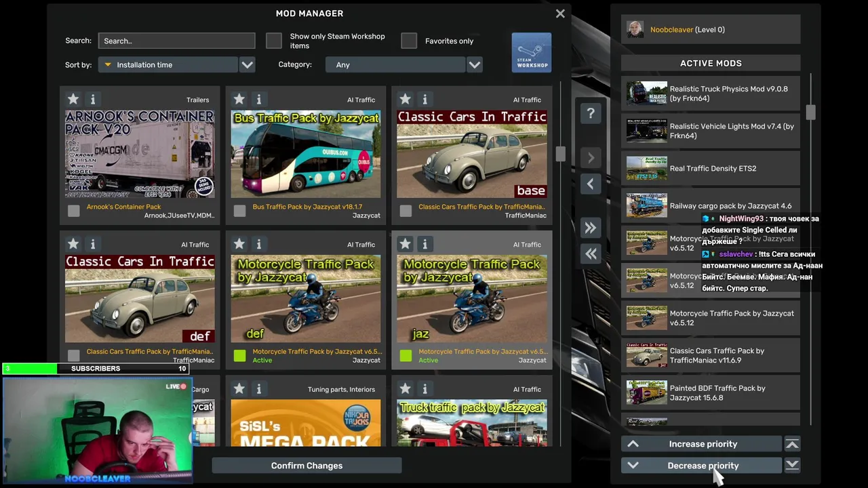This screenshot has width=868, height=488.
Task: Deactivate all mods with double left arrow
Action: (591, 253)
